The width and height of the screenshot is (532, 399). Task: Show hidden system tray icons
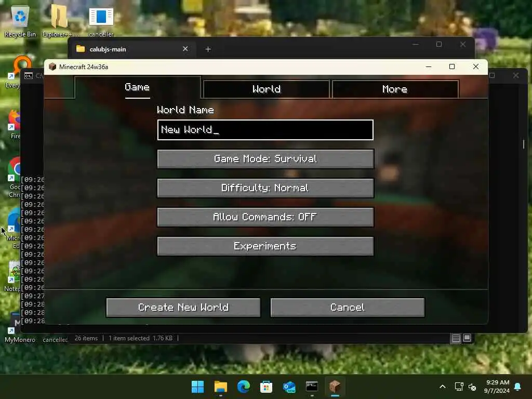click(x=443, y=387)
